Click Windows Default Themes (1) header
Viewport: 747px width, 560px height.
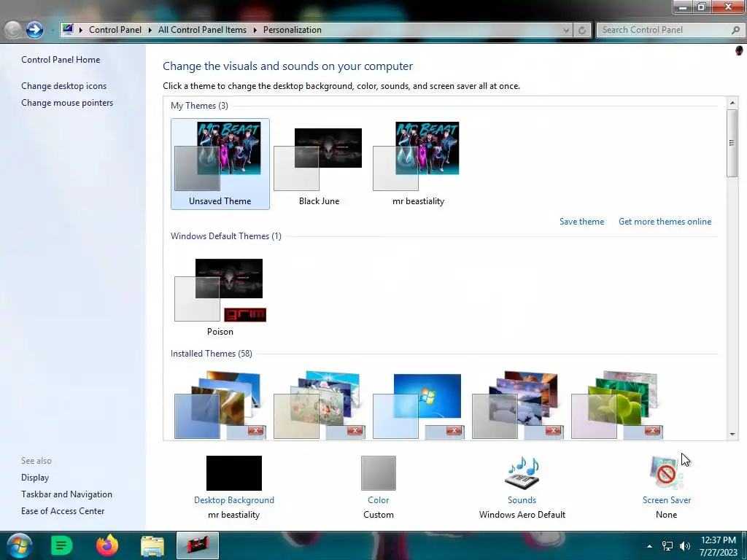(226, 236)
